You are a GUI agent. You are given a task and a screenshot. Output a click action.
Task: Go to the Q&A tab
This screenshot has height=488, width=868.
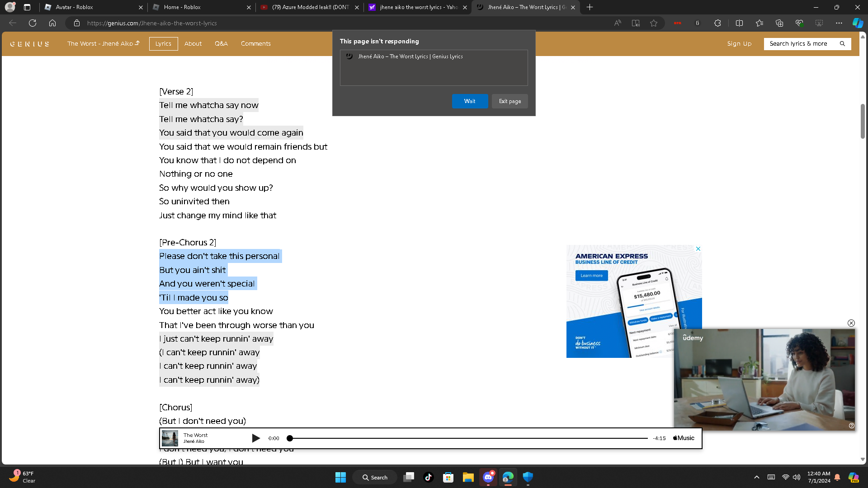coord(221,44)
